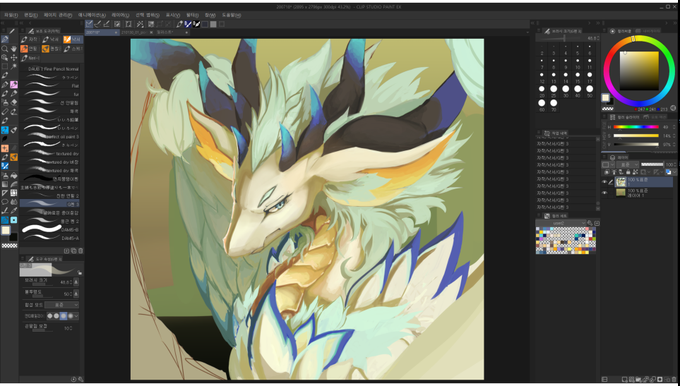Open blending mode dropdown in tool property
This screenshot has height=386, width=680.
(x=61, y=305)
